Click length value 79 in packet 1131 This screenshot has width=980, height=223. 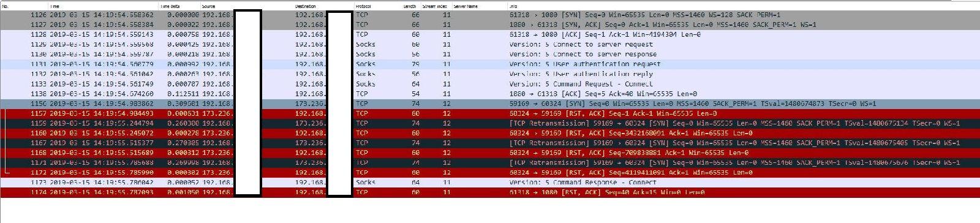tap(415, 64)
